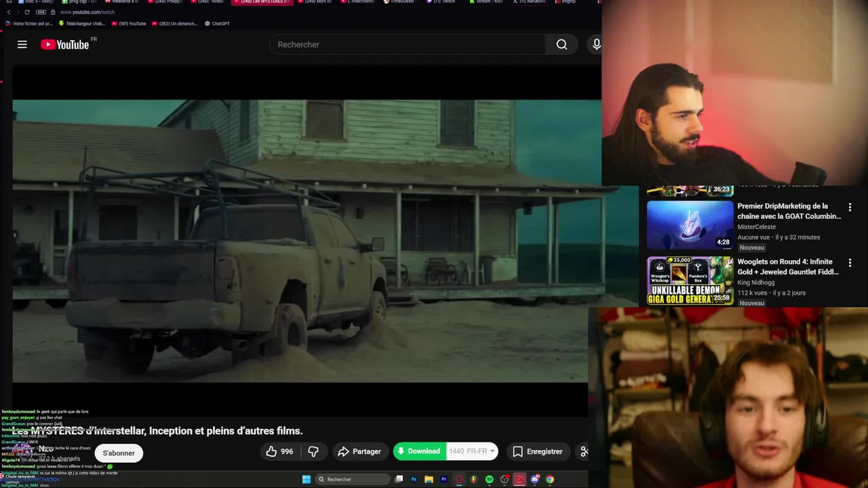Open the '(191) YouTube' bookmark
The width and height of the screenshot is (868, 488).
pyautogui.click(x=129, y=23)
